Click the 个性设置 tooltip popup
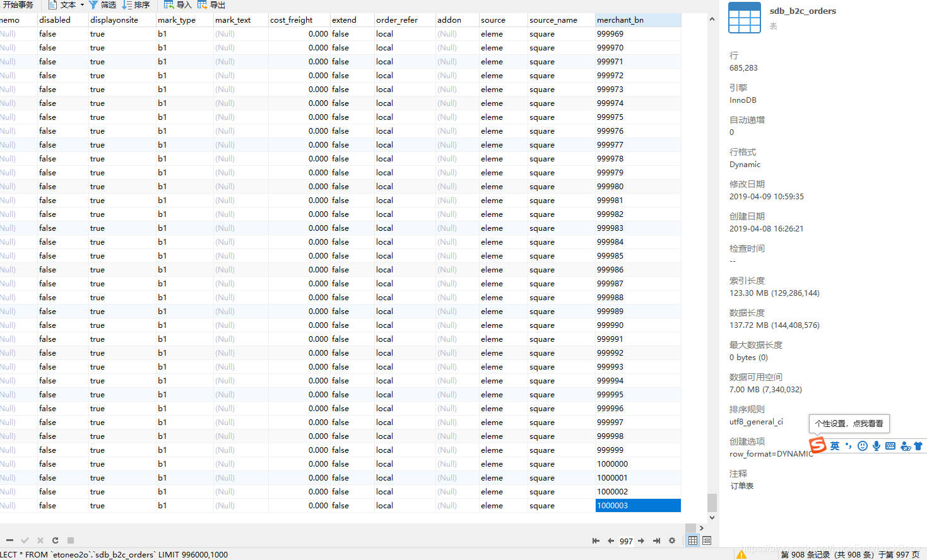927x560 pixels. pos(849,424)
